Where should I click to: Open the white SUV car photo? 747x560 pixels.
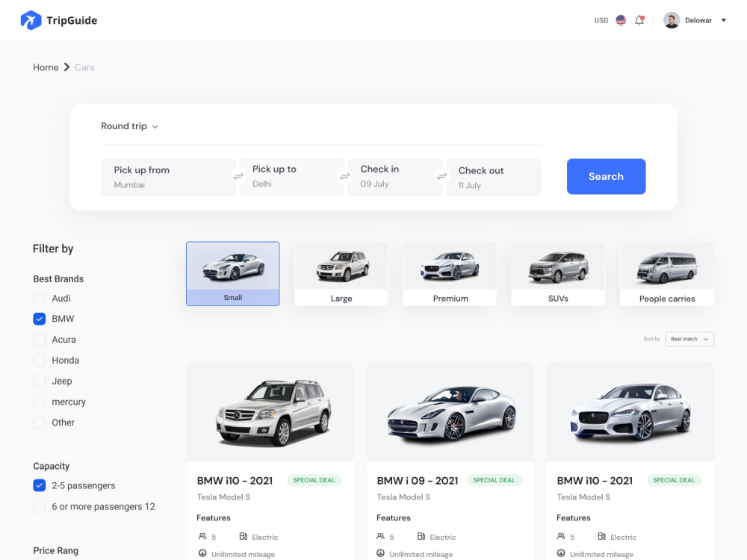pyautogui.click(x=270, y=412)
